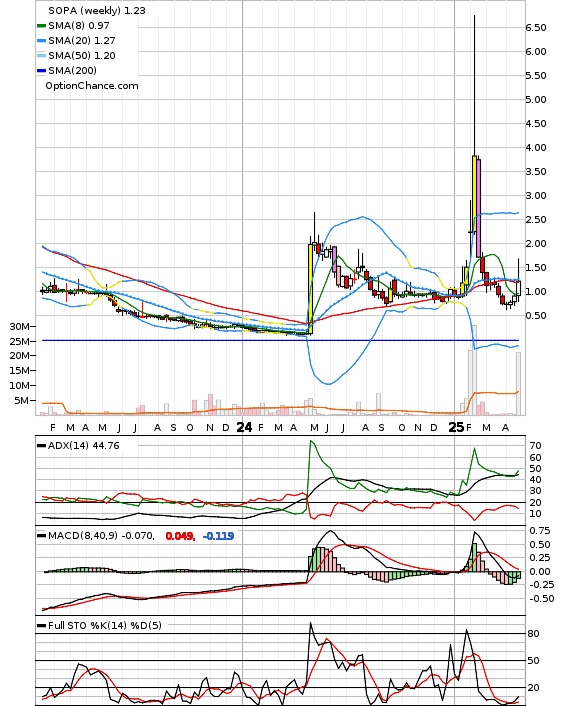This screenshot has height=706, width=566.
Task: Click the dark blue SMA(200) legend swatch
Action: click(x=41, y=70)
